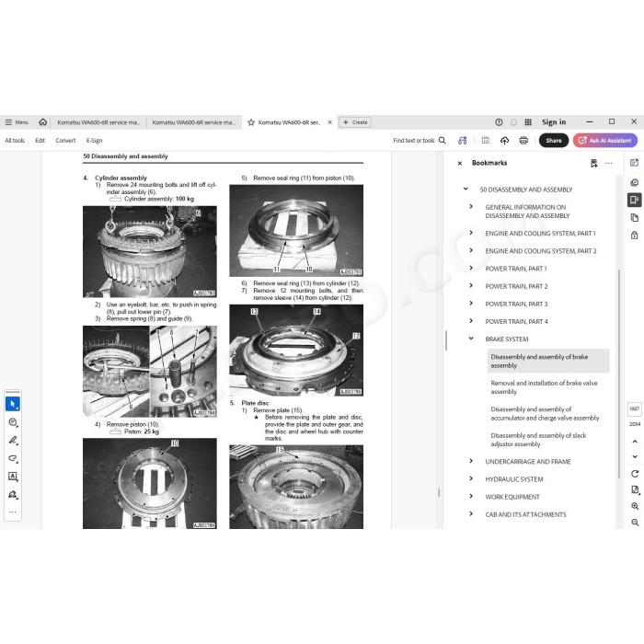Switch to second Komatsu WA600-6R service manual tab
Screen dimensions: 644x644
click(x=193, y=122)
